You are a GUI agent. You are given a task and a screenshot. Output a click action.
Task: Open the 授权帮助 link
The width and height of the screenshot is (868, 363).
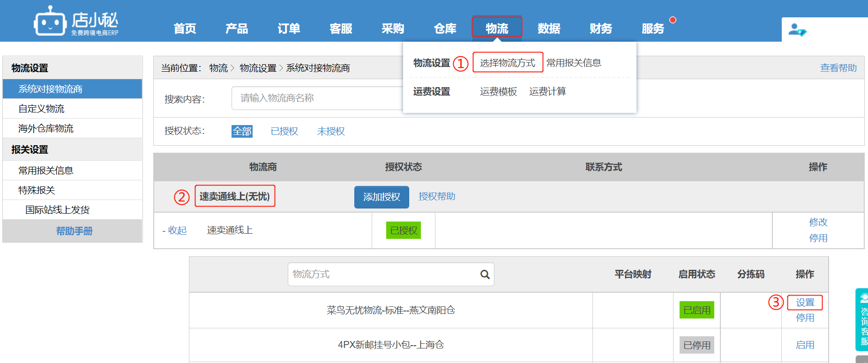pyautogui.click(x=437, y=196)
